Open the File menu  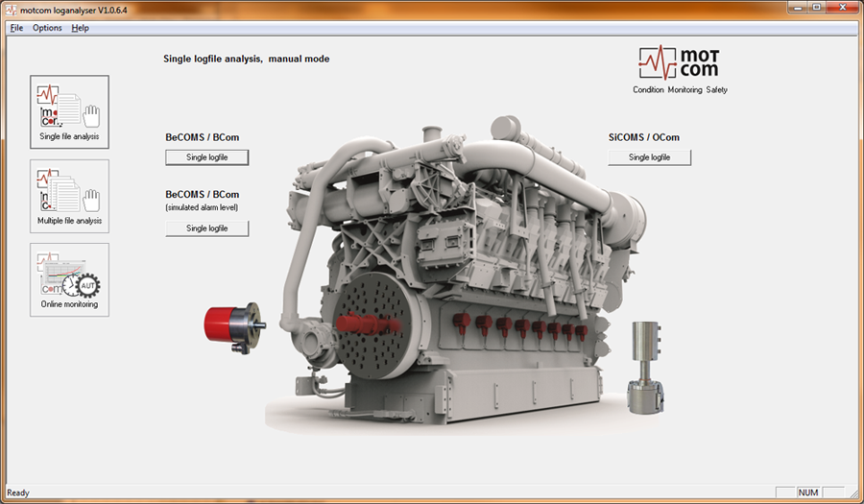pos(16,28)
